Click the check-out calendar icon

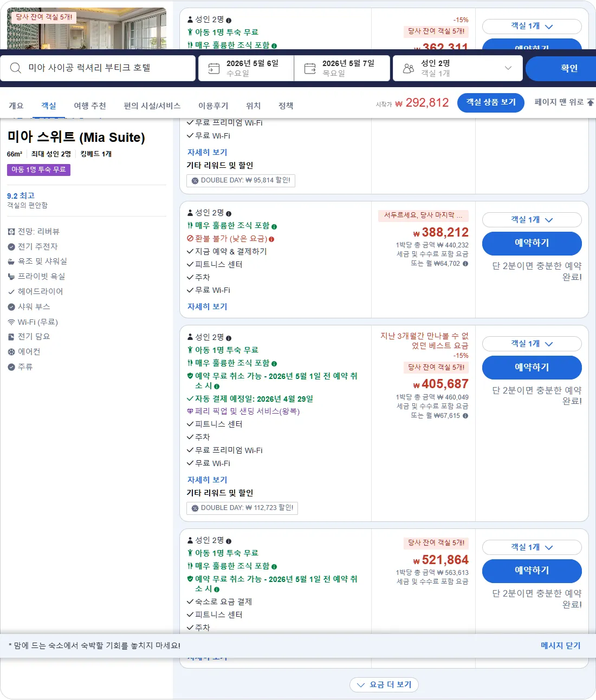coord(310,68)
